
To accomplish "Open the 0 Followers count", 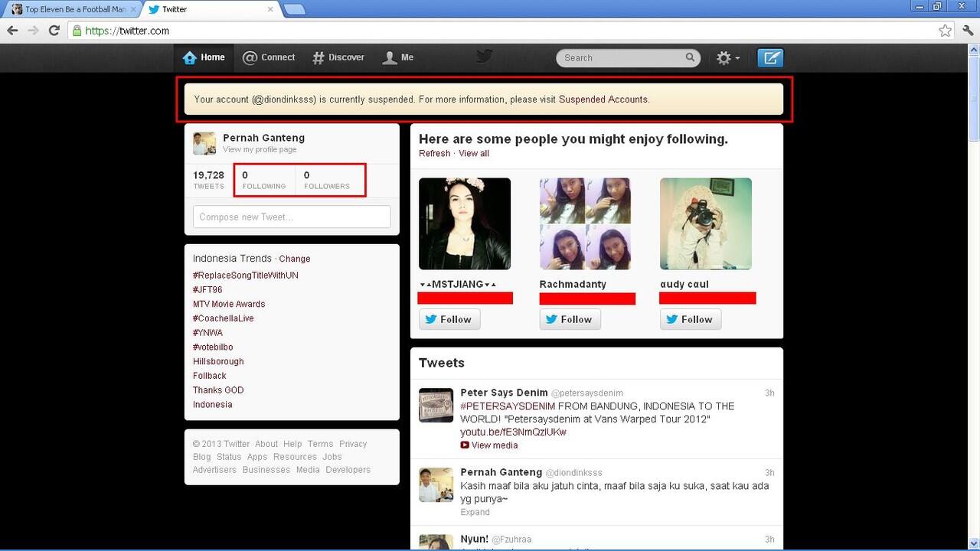I will (x=327, y=180).
